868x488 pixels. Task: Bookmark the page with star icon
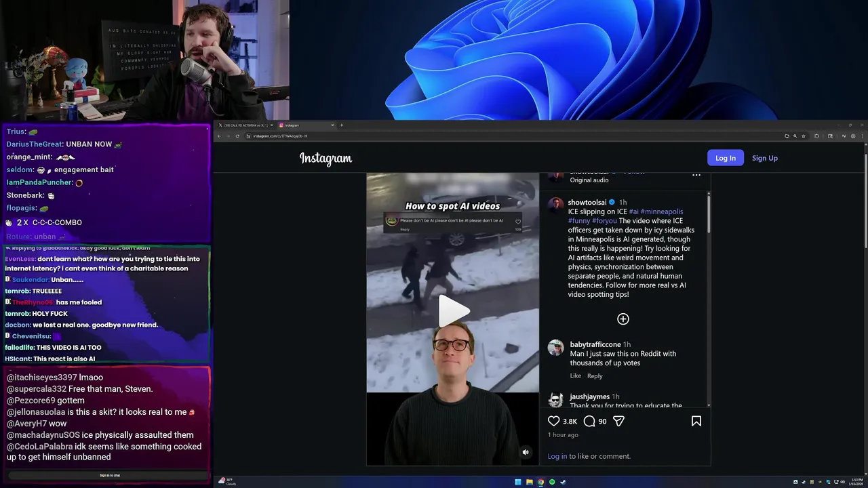coord(804,136)
